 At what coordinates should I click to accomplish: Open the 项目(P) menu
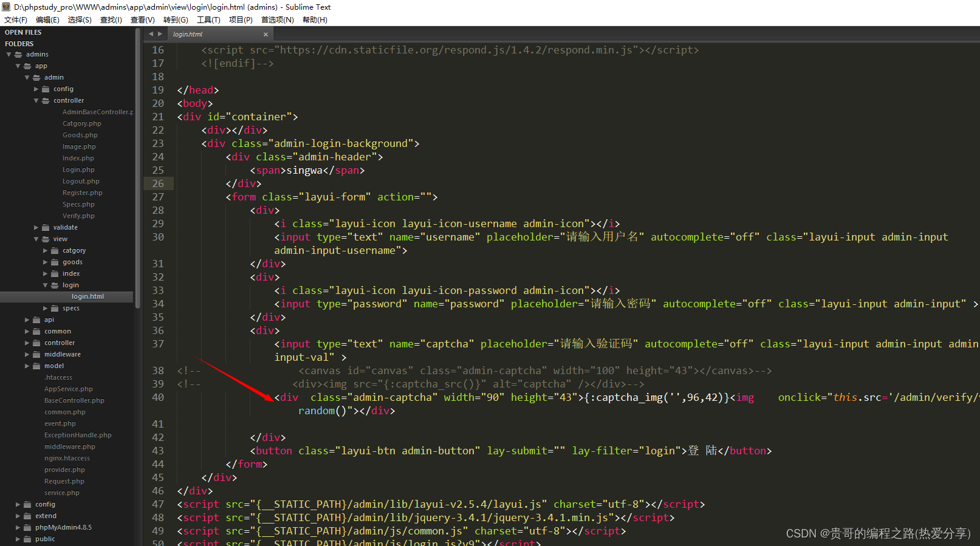(241, 19)
